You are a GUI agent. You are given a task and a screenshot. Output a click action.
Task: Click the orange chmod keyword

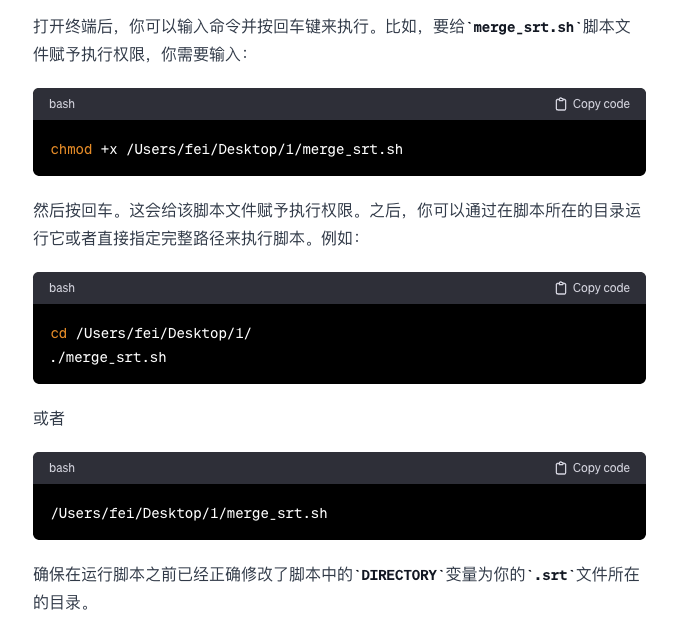[x=72, y=149]
